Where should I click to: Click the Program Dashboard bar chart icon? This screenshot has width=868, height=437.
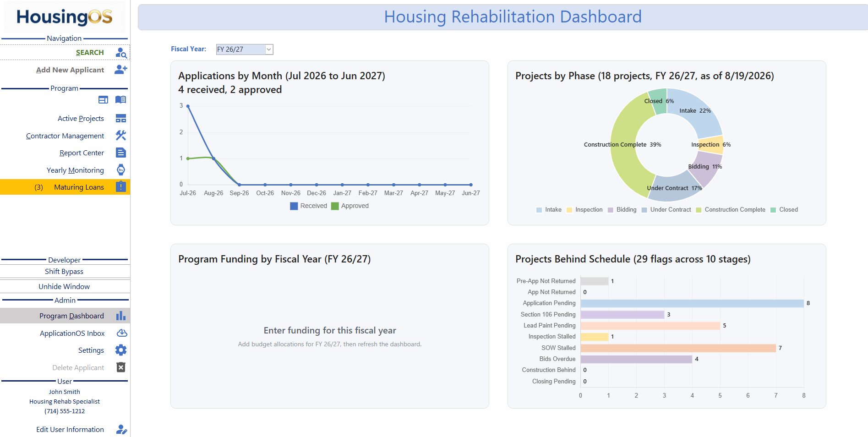point(121,316)
